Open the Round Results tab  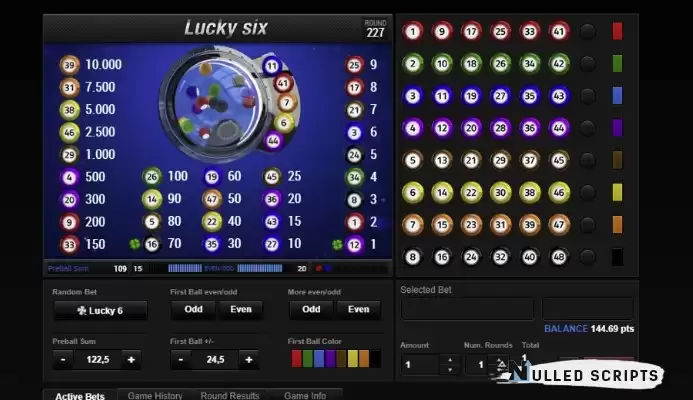pyautogui.click(x=230, y=395)
